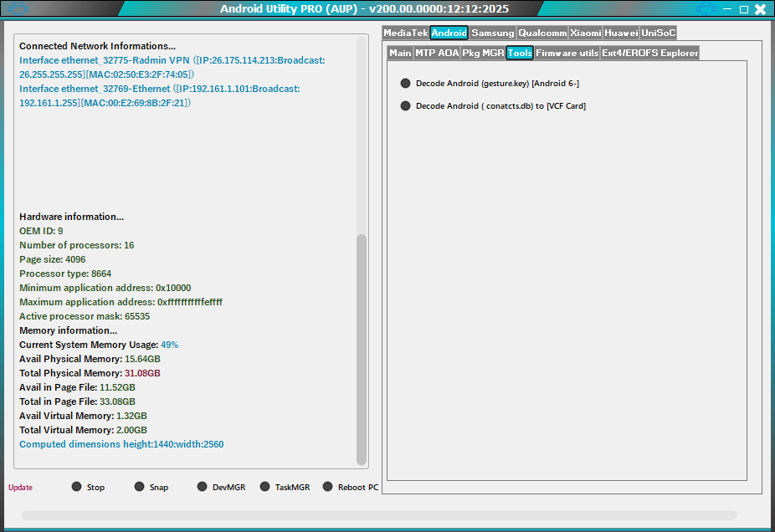This screenshot has width=775, height=532.
Task: Maximize the Android Utility PRO window
Action: (744, 9)
